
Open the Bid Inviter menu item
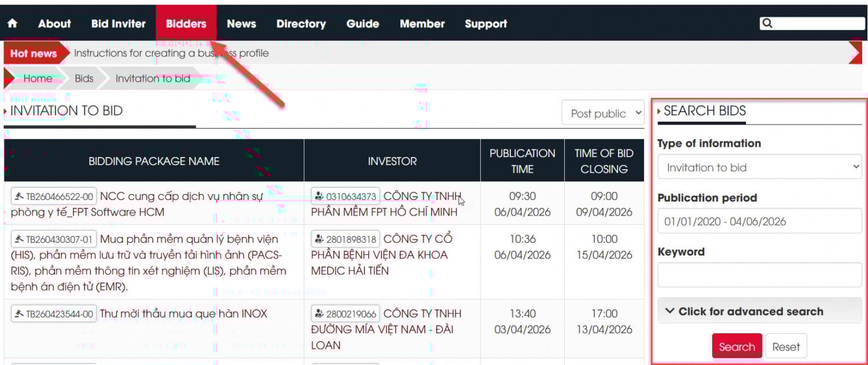pyautogui.click(x=118, y=24)
